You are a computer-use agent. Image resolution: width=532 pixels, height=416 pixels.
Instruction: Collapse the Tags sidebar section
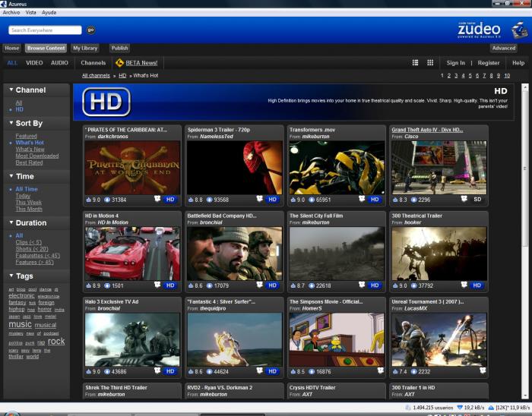pos(11,276)
